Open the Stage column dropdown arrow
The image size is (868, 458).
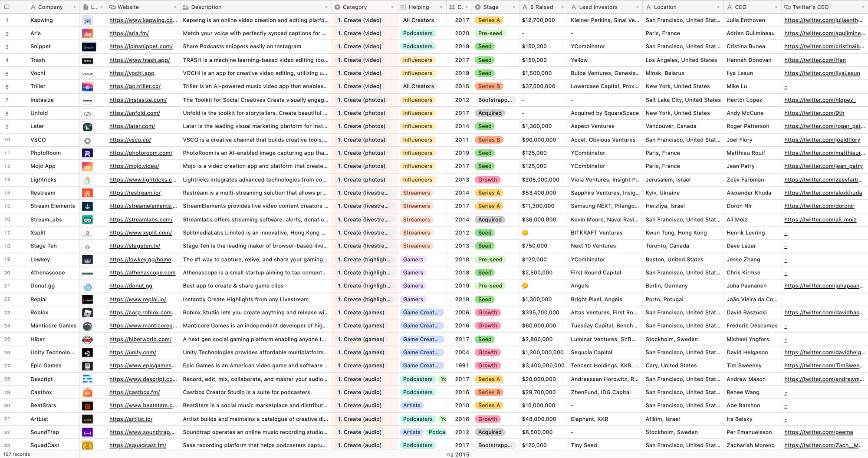click(x=514, y=7)
